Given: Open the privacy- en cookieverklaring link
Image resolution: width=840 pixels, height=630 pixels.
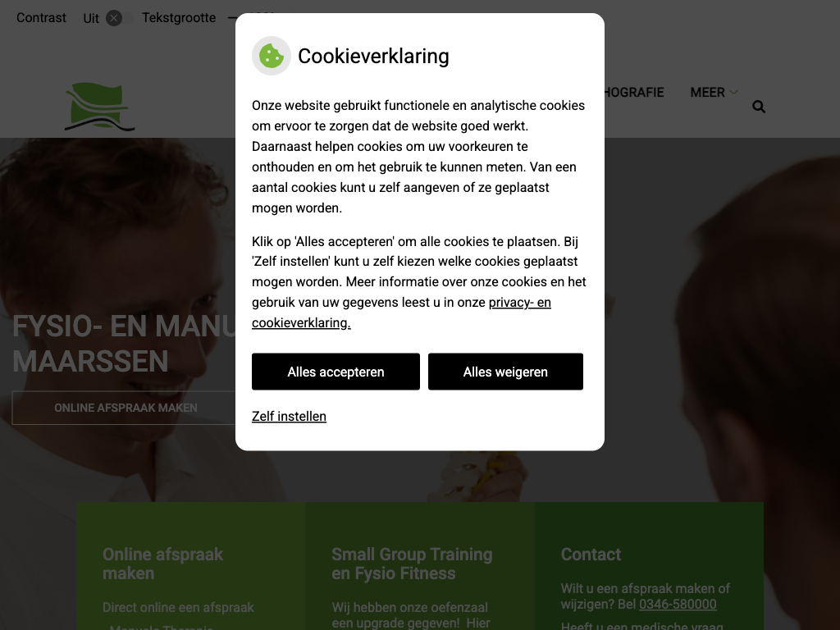Looking at the screenshot, I should click(401, 313).
